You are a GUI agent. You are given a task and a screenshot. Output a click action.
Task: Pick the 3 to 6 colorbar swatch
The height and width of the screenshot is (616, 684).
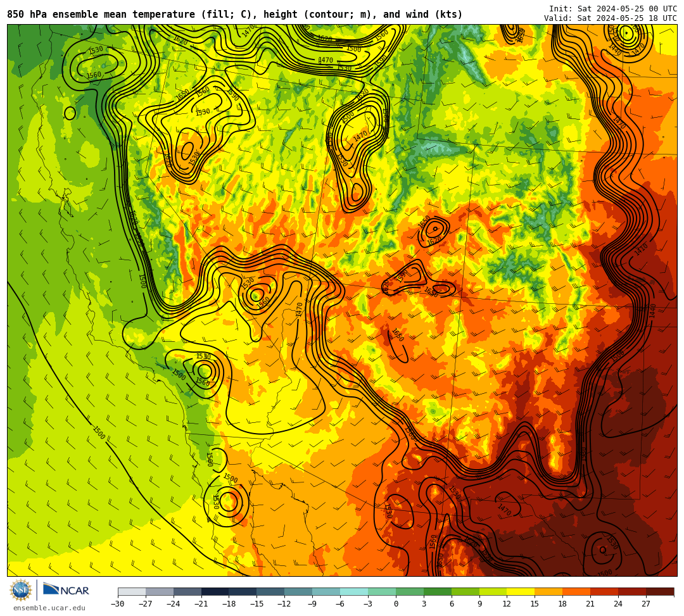[x=438, y=591]
